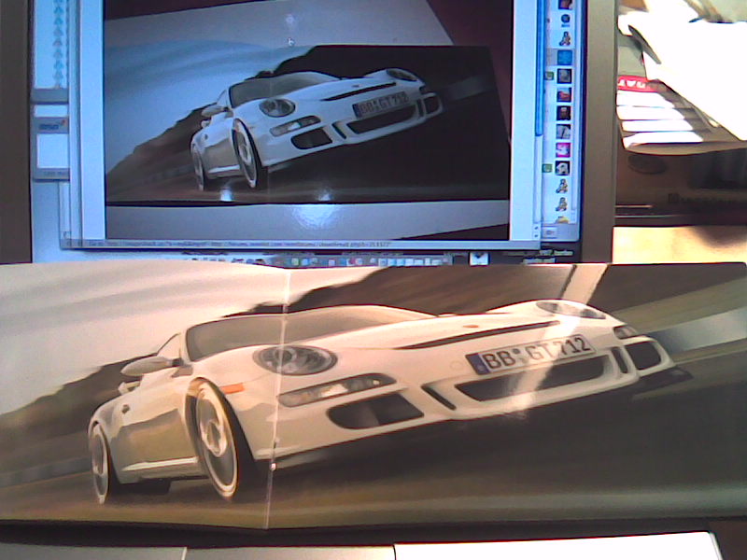The width and height of the screenshot is (747, 560).
Task: Click the BB GT 712 plate on the monitor image
Action: [x=382, y=104]
